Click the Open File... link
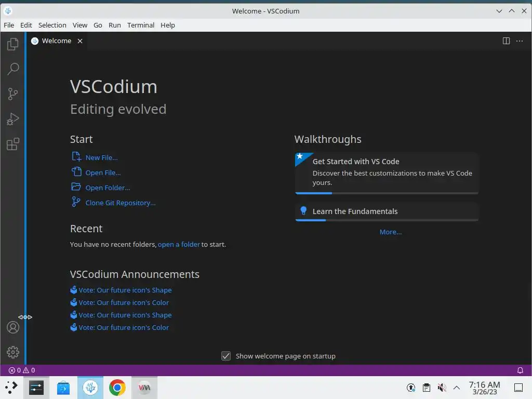This screenshot has width=532, height=399. pyautogui.click(x=103, y=172)
